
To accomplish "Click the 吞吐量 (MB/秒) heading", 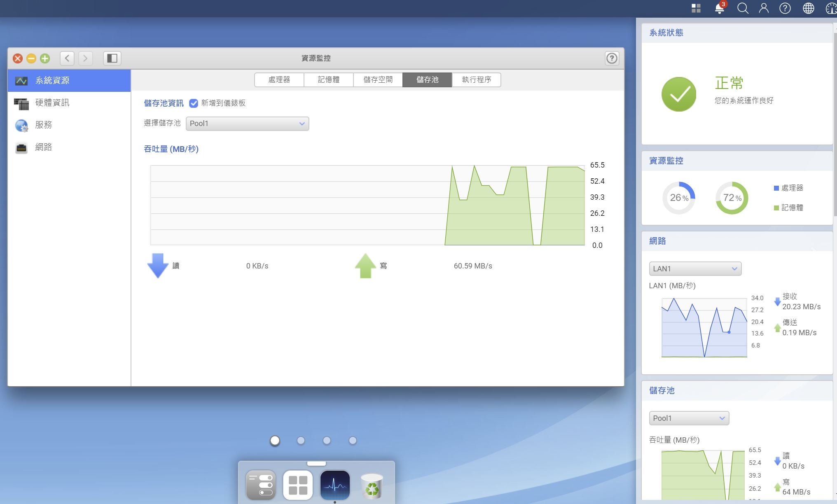I will click(171, 149).
